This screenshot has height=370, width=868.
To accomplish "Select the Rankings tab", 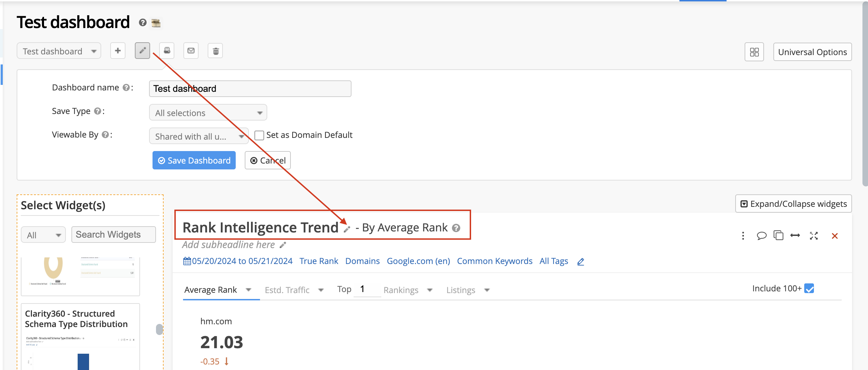I will [407, 290].
